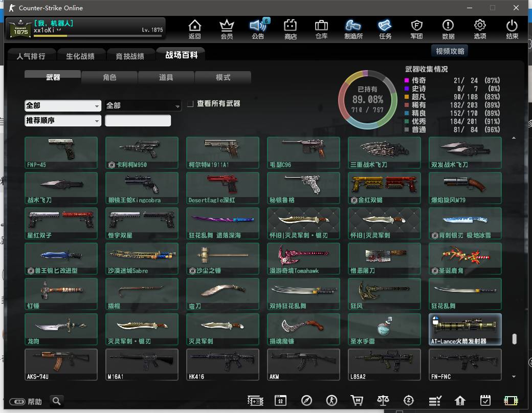
Task: Select the 漫游奇境Tomahawk weapon card
Action: (x=303, y=258)
